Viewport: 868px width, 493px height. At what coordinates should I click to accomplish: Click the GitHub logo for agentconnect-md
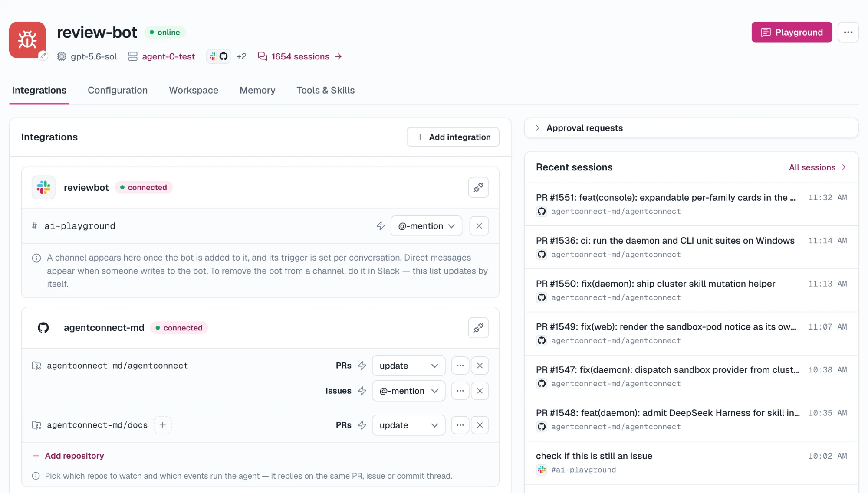pos(43,328)
